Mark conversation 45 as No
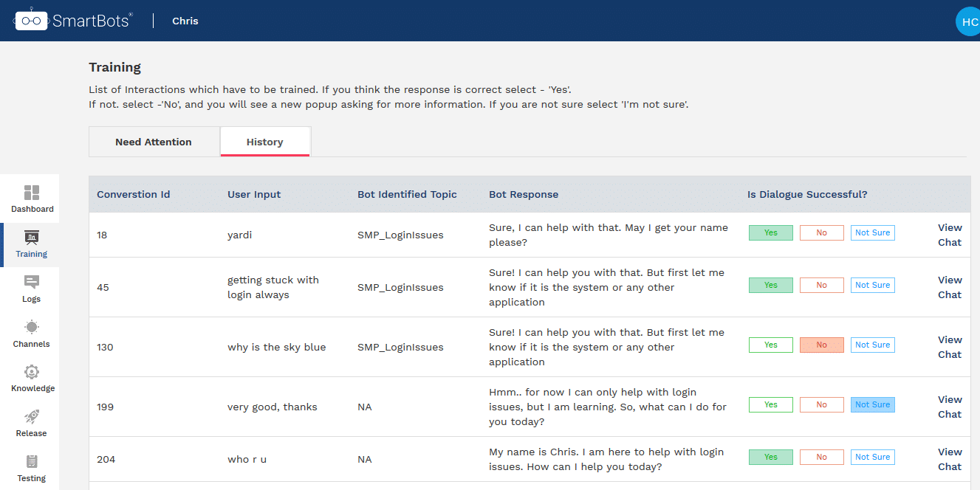The width and height of the screenshot is (980, 490). [821, 286]
